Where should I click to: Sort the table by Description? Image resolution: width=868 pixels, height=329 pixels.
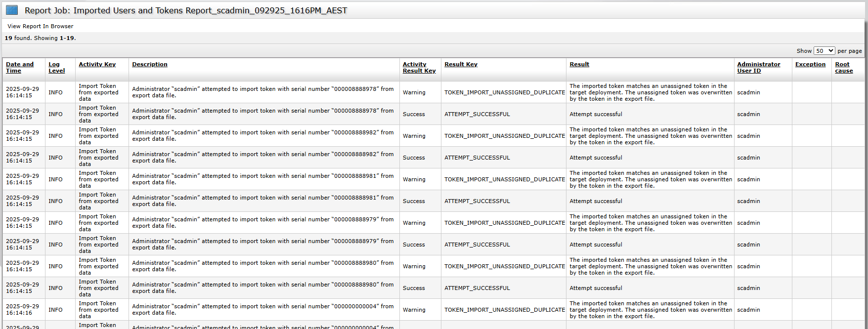pos(149,64)
